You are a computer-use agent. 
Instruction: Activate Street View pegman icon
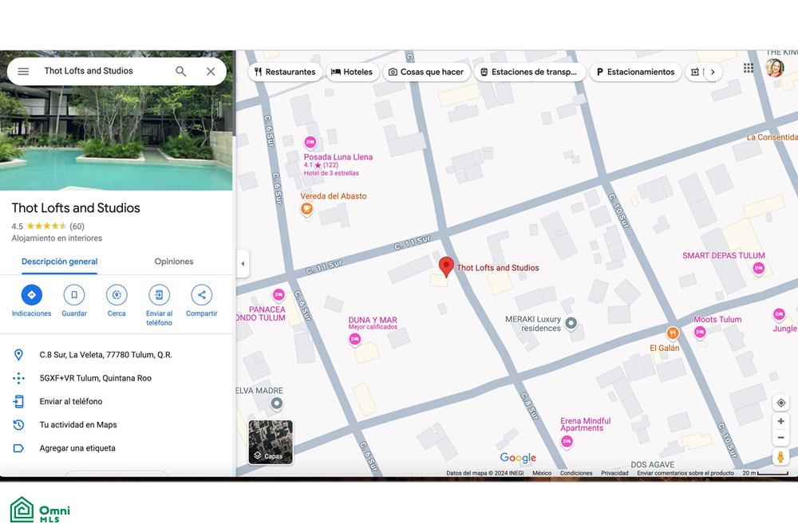tap(780, 457)
